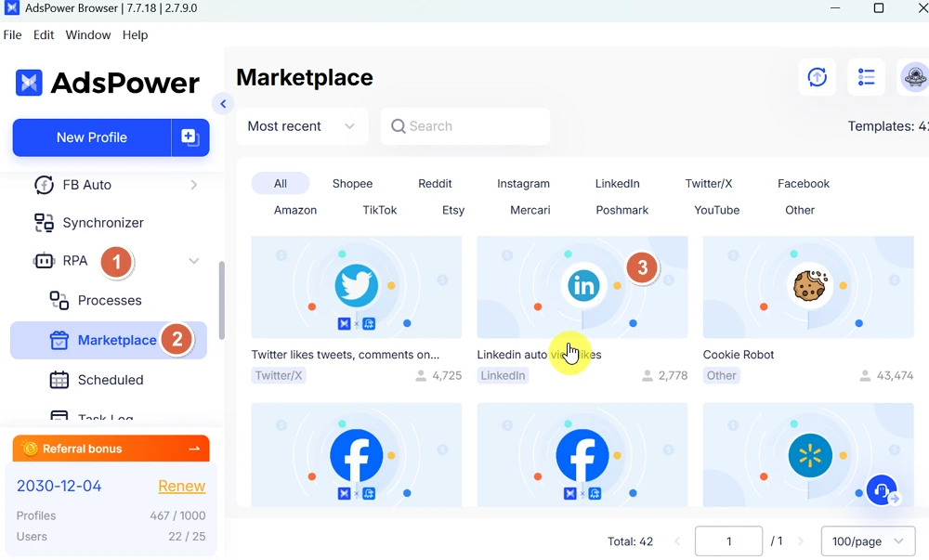Collapse the sidebar with the arrow button
Screen dimensions: 929x560
point(222,104)
